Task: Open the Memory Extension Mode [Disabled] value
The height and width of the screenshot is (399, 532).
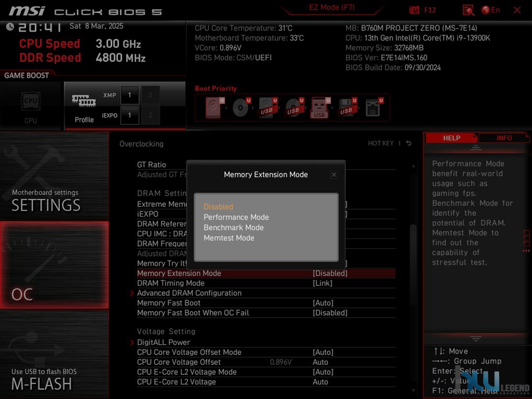Action: tap(330, 274)
